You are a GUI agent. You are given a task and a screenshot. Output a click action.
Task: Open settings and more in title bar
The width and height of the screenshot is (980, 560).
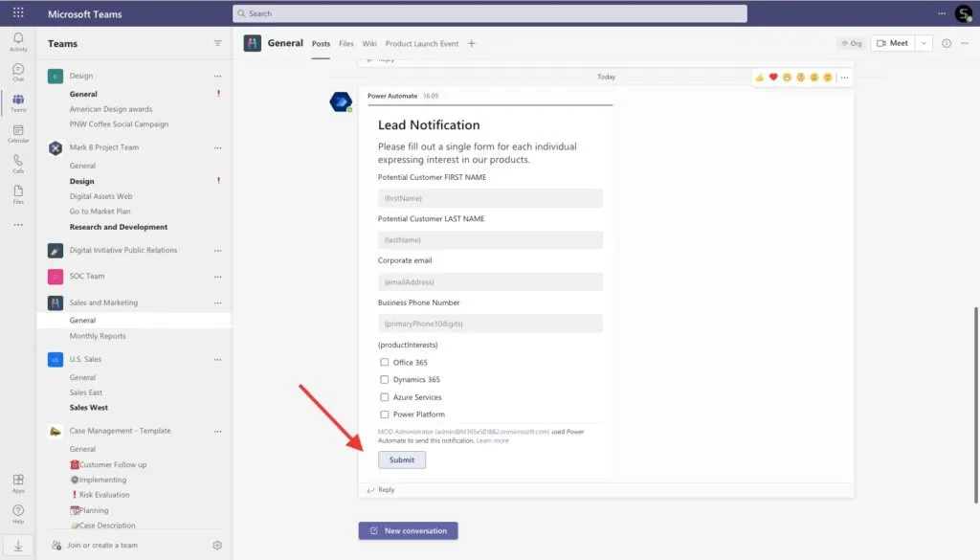point(942,13)
